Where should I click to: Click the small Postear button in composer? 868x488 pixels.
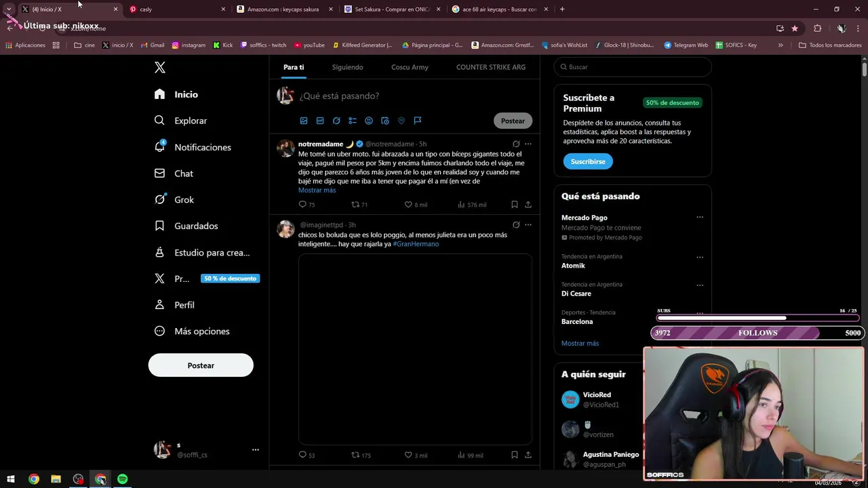click(513, 121)
